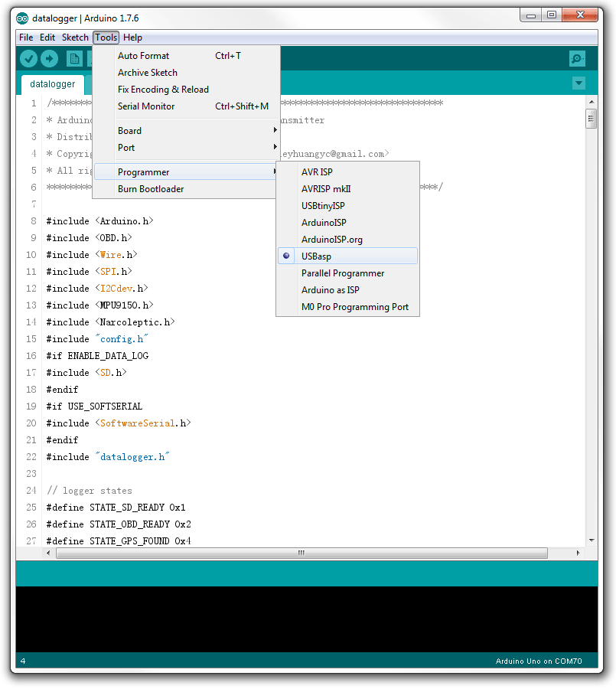Screen dimensions: 616x689
Task: Choose AVRISP mkII programmer
Action: (347, 189)
